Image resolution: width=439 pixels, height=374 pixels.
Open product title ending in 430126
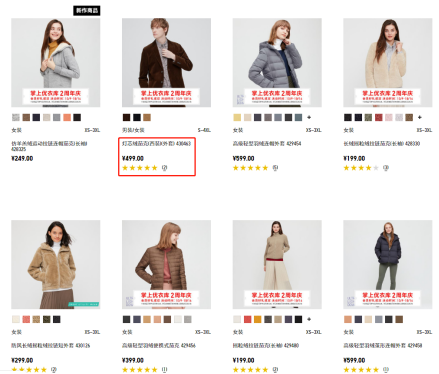click(51, 346)
